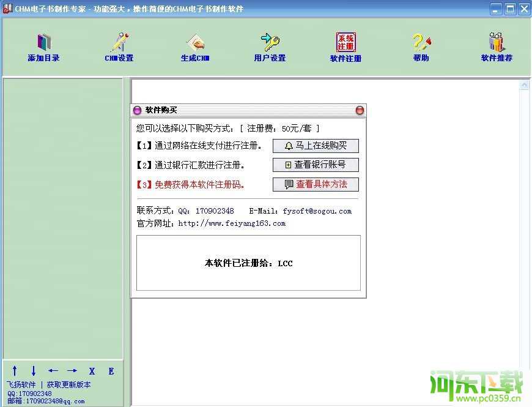This screenshot has height=407, width=532.
Task: Click the E control in the left panel
Action: [x=111, y=371]
